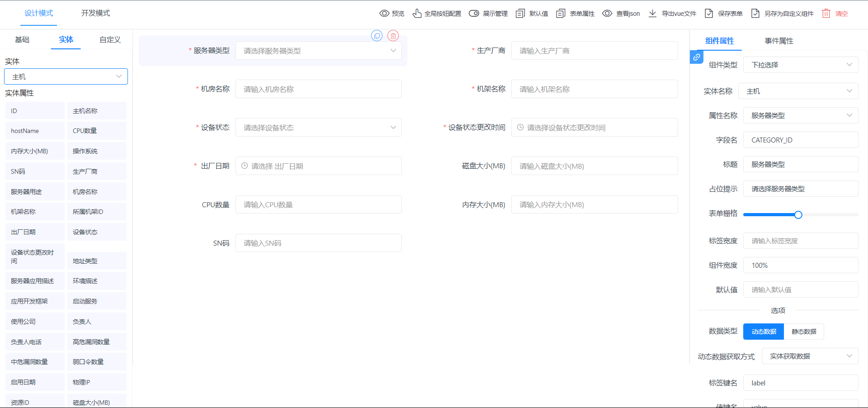Viewport: 868px width, 408px height.
Task: Click 导出vue文件 download icon
Action: click(652, 14)
